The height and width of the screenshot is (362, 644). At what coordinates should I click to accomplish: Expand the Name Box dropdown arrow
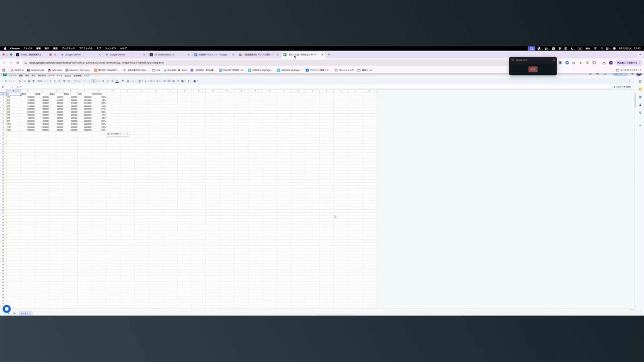[12, 87]
